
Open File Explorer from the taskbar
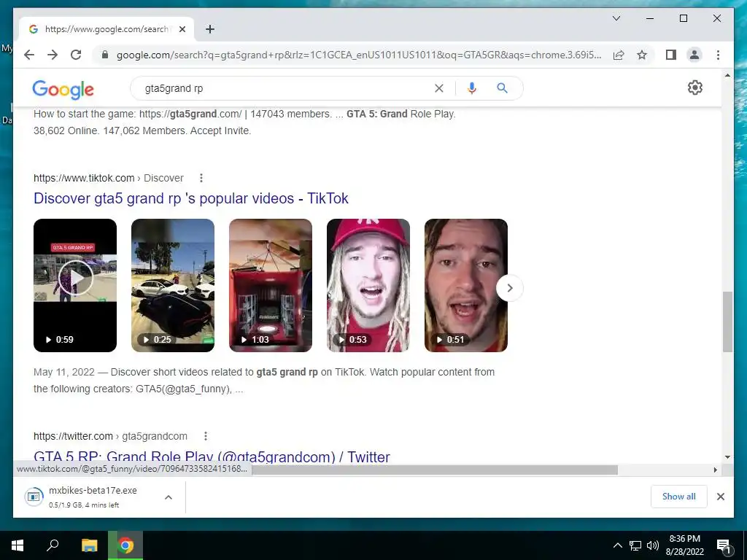(x=89, y=545)
